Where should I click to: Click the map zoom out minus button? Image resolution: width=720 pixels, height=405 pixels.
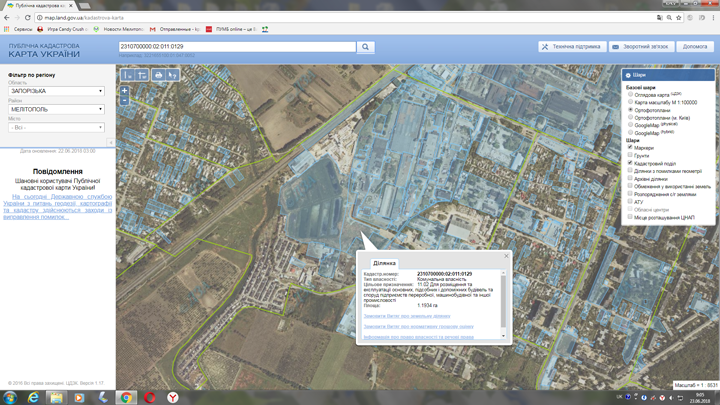pos(124,101)
